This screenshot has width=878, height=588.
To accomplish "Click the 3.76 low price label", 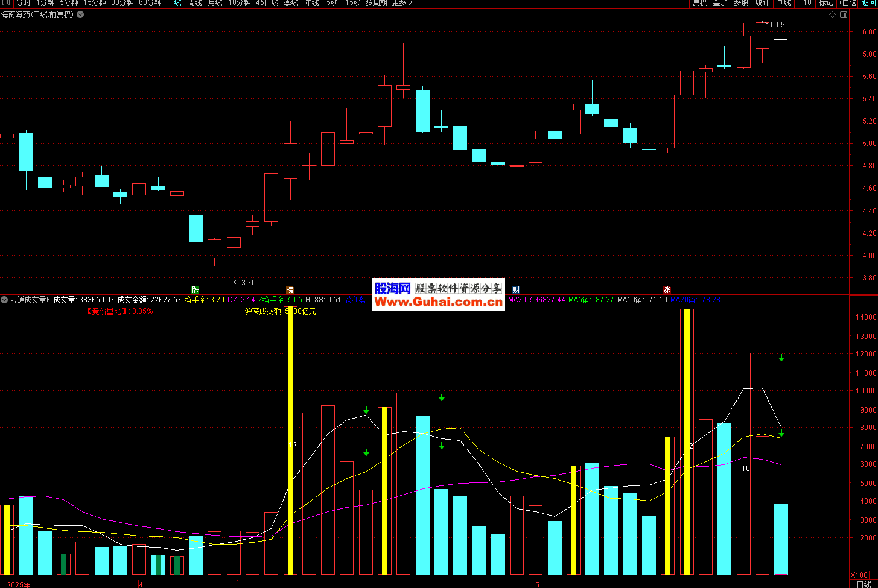I will point(248,282).
